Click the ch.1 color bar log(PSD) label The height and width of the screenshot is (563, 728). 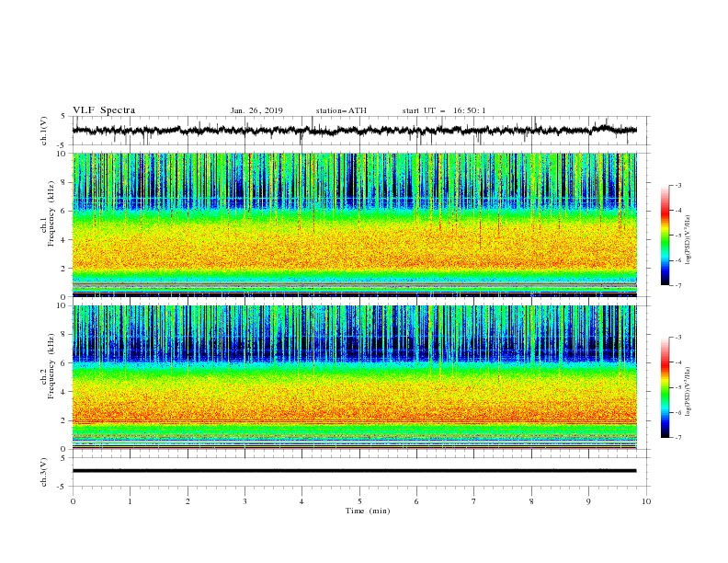[688, 240]
